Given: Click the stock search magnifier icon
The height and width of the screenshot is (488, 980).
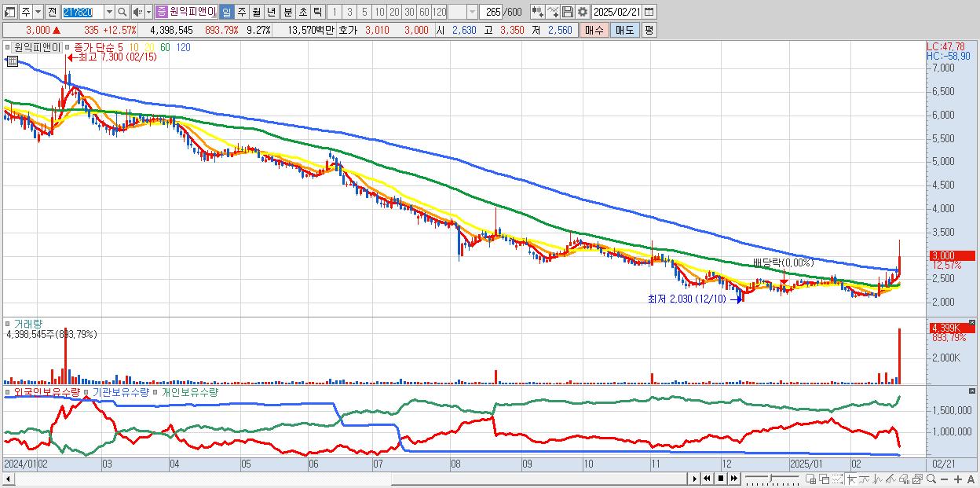Looking at the screenshot, I should tap(122, 12).
